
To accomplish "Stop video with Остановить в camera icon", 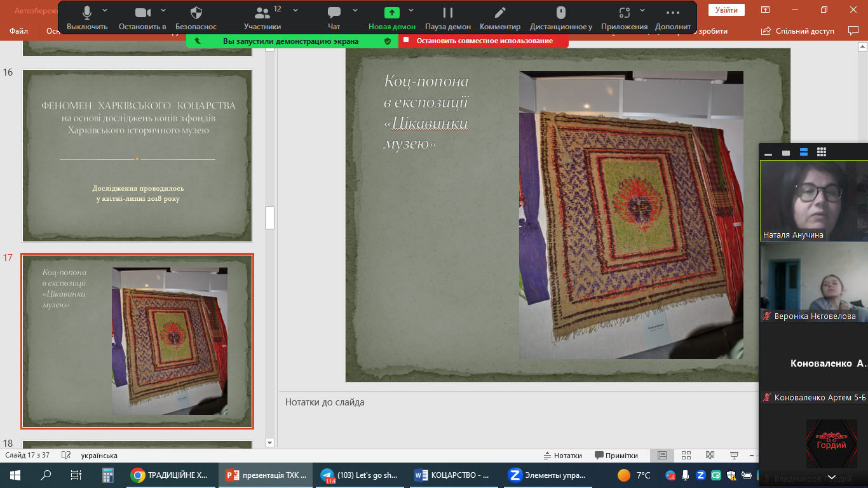I will click(x=142, y=18).
